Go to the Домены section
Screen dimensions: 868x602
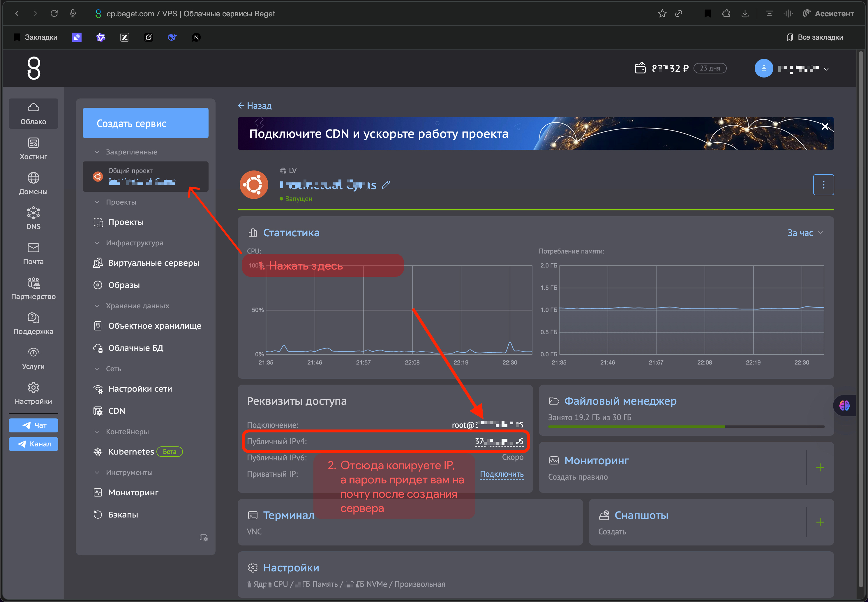click(x=33, y=184)
